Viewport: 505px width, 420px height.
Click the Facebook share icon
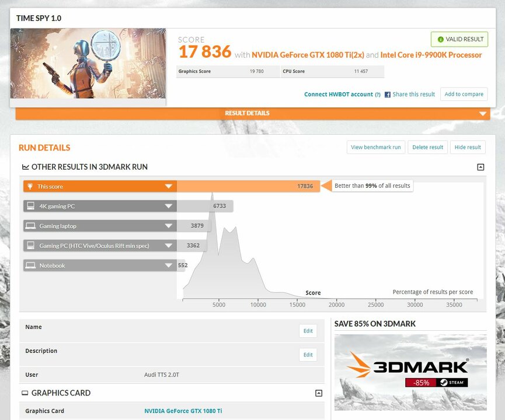[388, 94]
